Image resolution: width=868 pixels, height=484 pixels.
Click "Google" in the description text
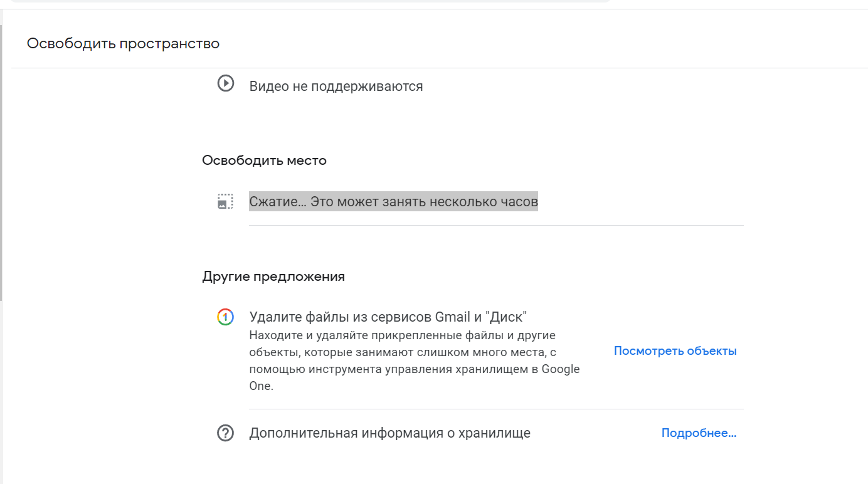[x=561, y=369]
